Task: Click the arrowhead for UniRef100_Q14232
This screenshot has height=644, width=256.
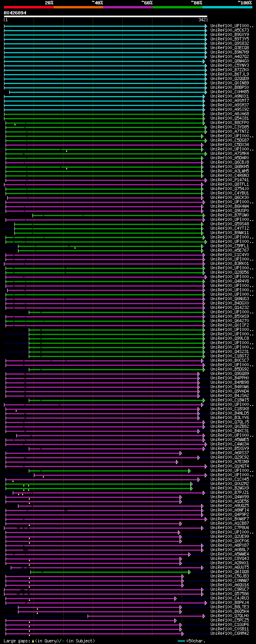Action: pos(204,307)
